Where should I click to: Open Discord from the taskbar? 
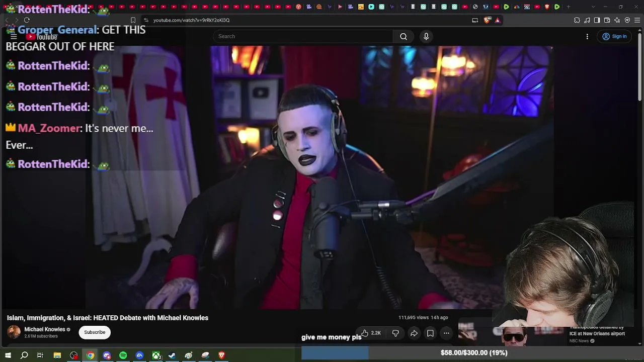coord(107,355)
